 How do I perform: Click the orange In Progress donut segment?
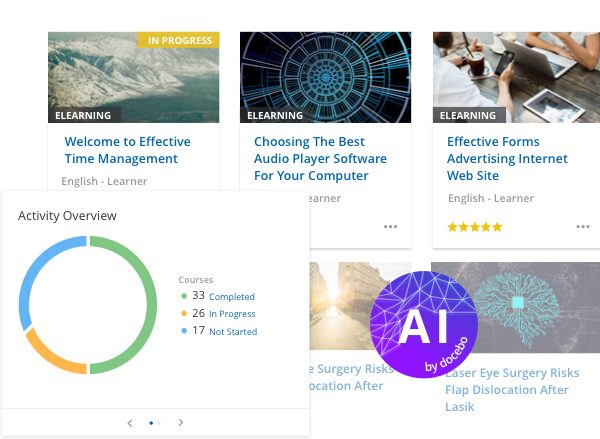tap(50, 356)
